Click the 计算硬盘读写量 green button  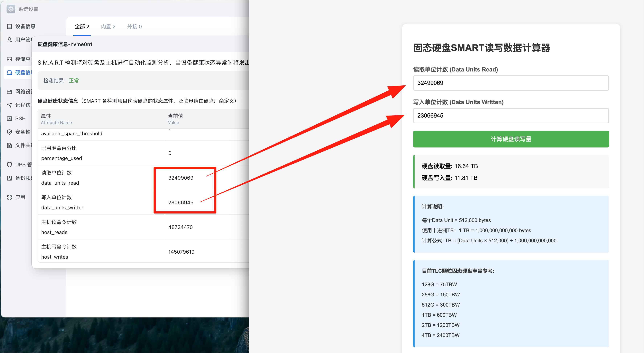point(511,139)
